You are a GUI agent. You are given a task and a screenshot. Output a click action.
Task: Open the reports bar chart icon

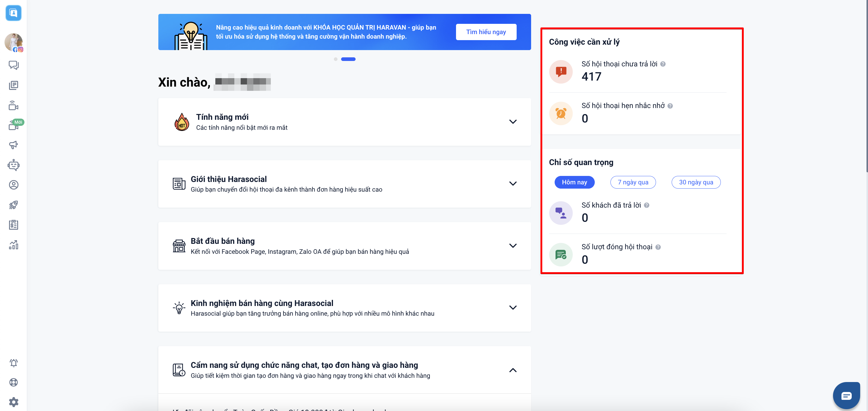[x=14, y=245]
